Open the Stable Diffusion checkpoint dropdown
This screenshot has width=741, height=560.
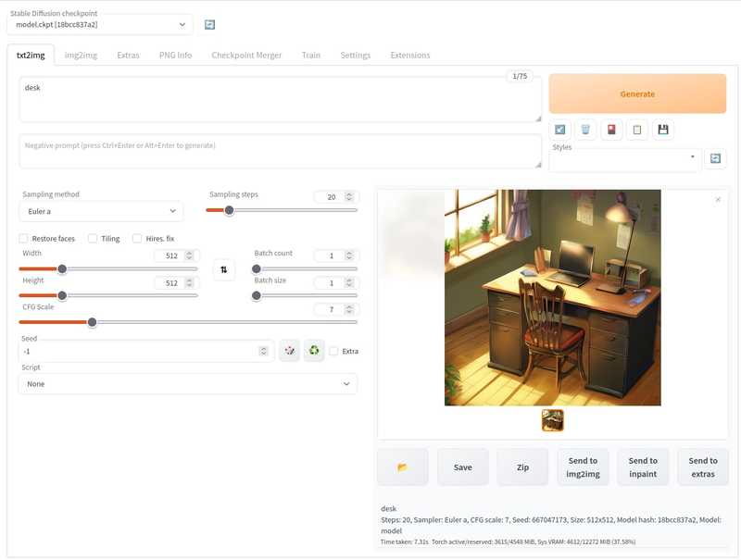coord(100,25)
